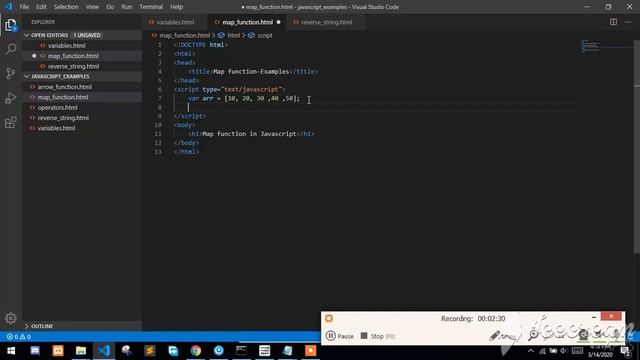Minimize the recorder panel

pos(594,316)
